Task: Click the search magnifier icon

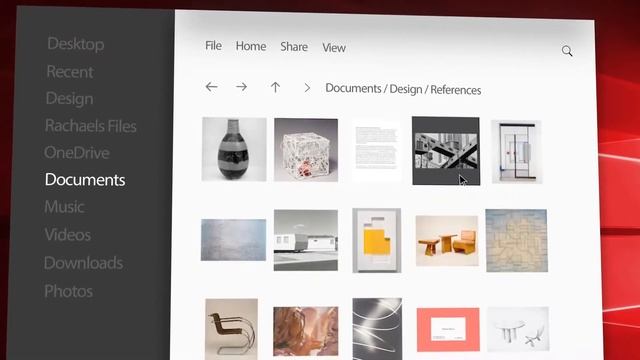Action: pyautogui.click(x=567, y=51)
